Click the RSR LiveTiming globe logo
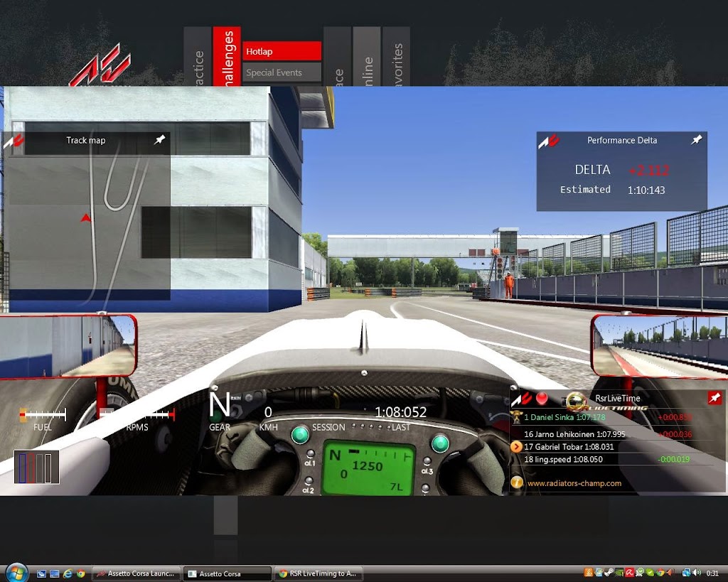Screen dimensions: 728x582 point(576,402)
